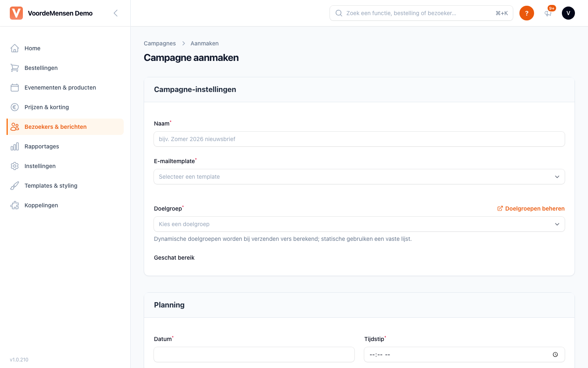588x368 pixels.
Task: Open the user avatar menu
Action: pos(568,13)
